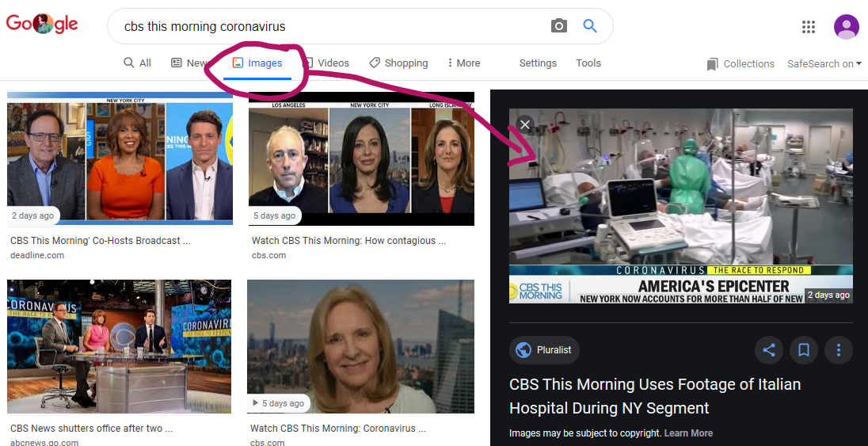Click the Google logo
Image resolution: width=868 pixels, height=446 pixels.
coord(42,25)
